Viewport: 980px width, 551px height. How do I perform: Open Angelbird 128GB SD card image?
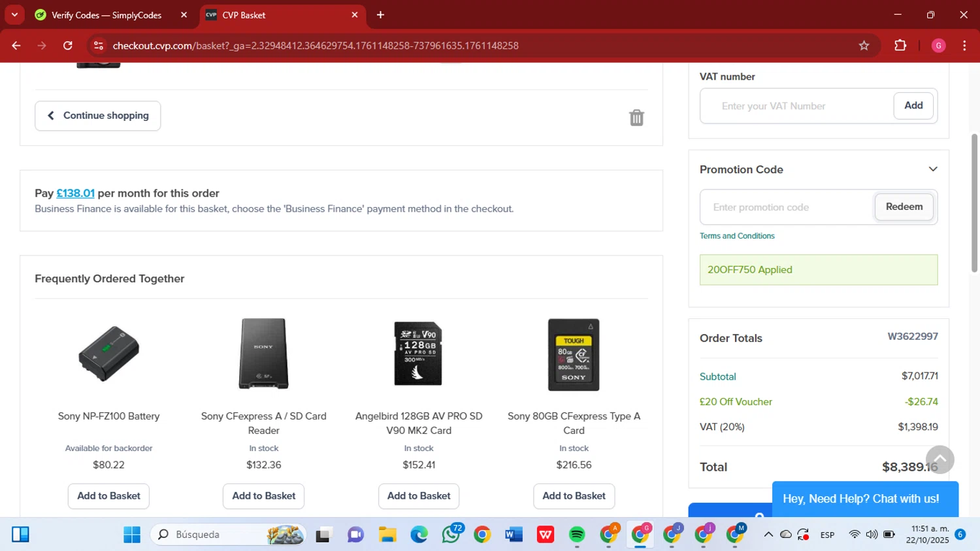point(419,354)
